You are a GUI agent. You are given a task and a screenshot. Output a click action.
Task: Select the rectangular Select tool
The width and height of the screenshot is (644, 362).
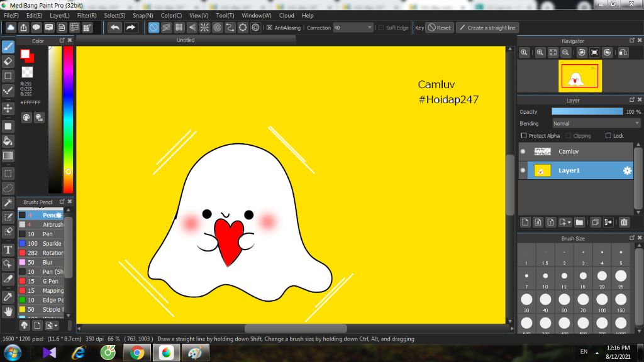[x=8, y=173]
